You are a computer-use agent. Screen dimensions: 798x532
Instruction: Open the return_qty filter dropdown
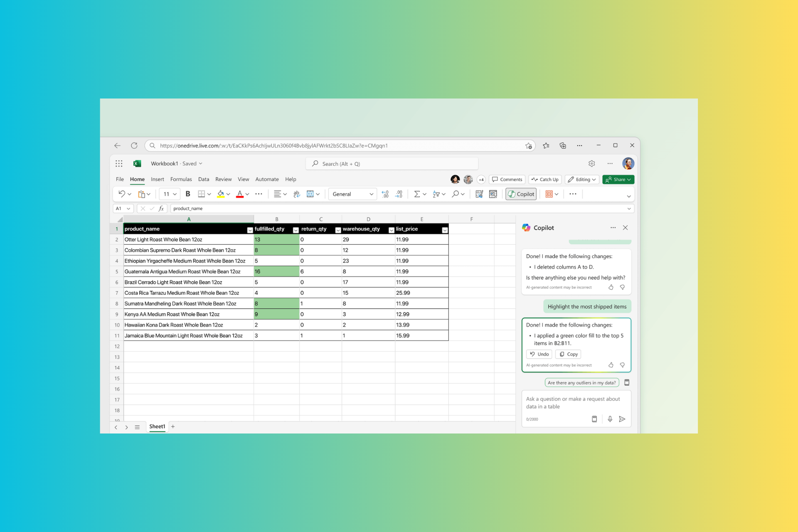(338, 230)
